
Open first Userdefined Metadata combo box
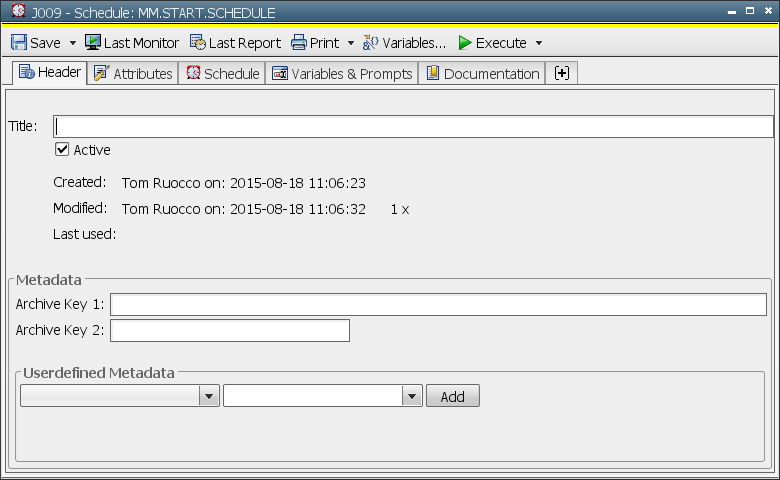tap(119, 396)
